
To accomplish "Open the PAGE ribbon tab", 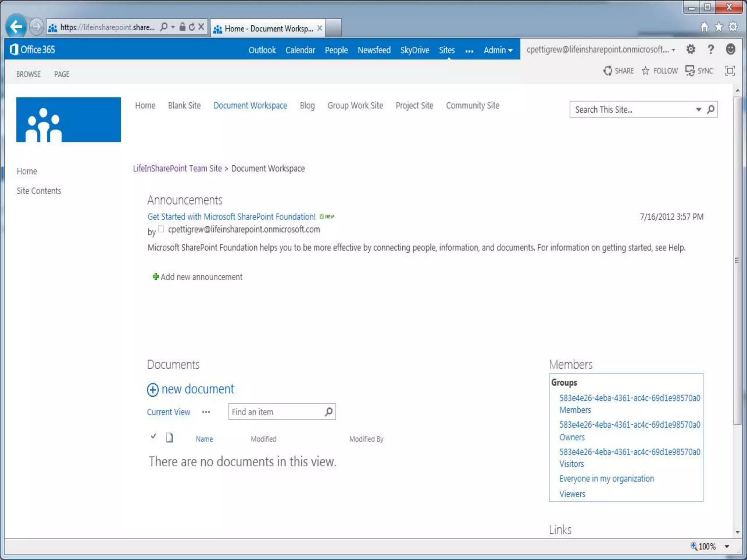I will point(62,74).
